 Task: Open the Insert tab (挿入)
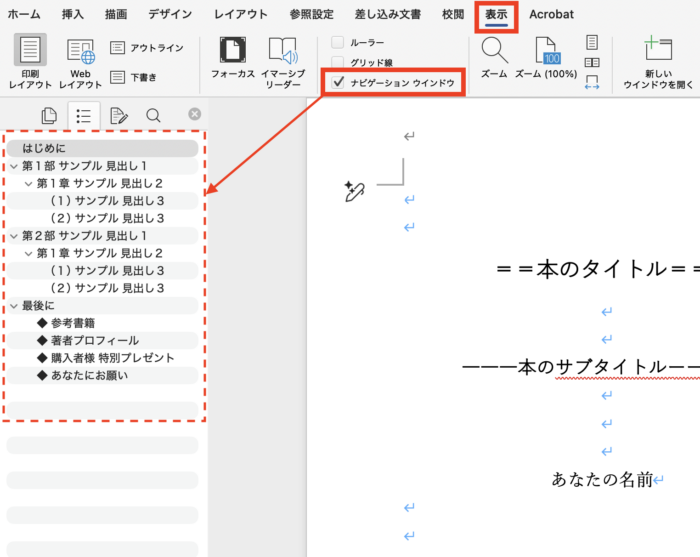(72, 14)
